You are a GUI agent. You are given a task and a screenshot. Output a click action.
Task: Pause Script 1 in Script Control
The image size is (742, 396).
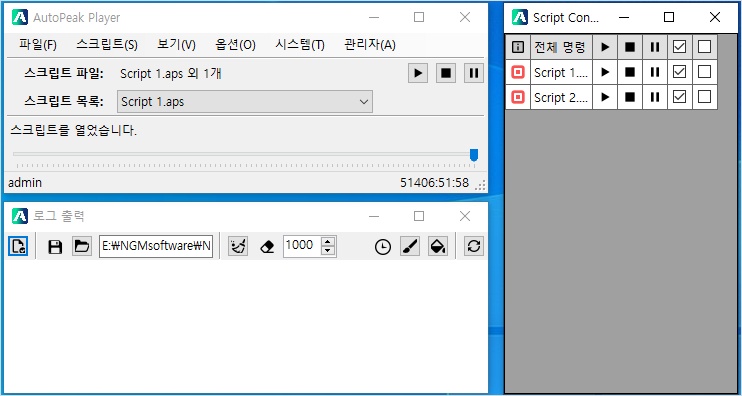[x=655, y=72]
